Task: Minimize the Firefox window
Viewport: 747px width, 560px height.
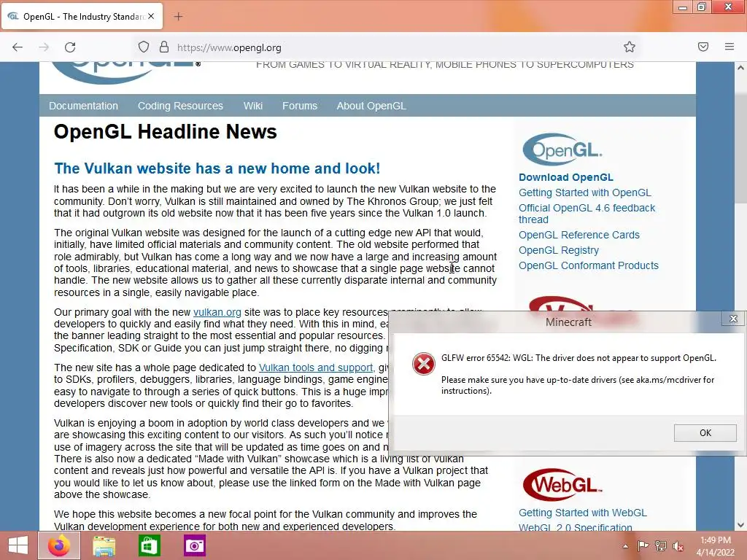Action: pyautogui.click(x=683, y=7)
